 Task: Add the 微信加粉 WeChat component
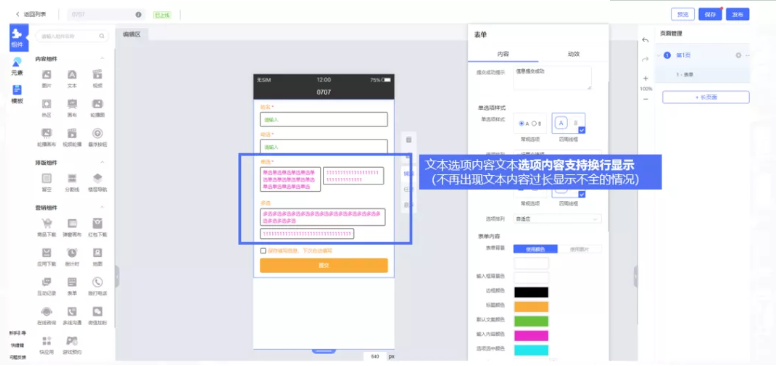pos(98,315)
